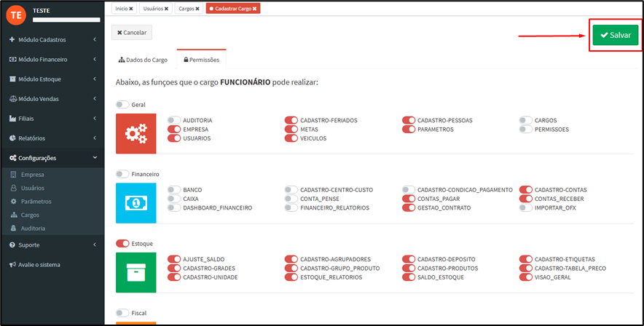Screen dimensions: 644x326
Task: Open the Inicio page tab
Action: (x=124, y=9)
